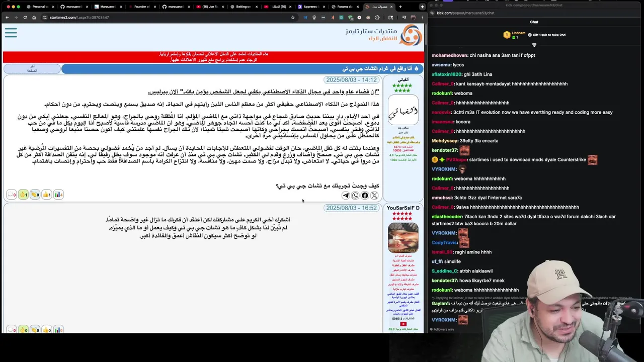Open a new browser tab
This screenshot has height=362, width=644.
(x=400, y=7)
